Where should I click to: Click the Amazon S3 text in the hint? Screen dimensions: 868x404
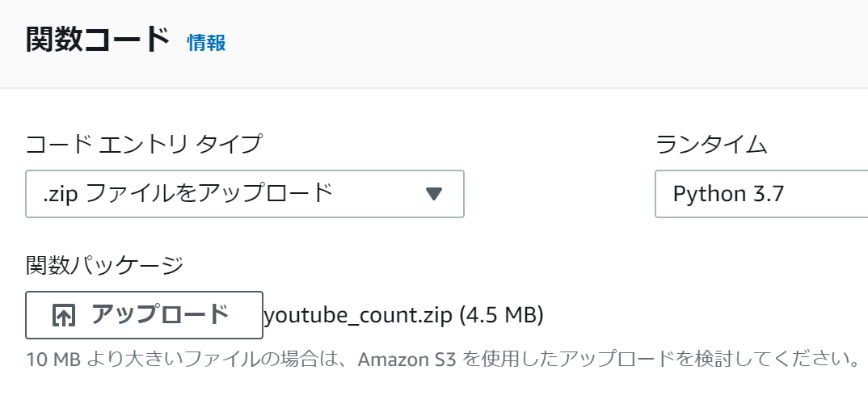pyautogui.click(x=407, y=360)
